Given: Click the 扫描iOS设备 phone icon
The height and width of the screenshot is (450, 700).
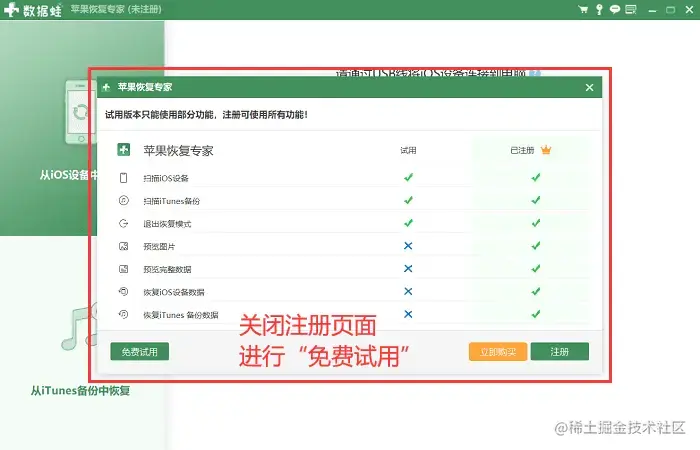Looking at the screenshot, I should (x=124, y=178).
